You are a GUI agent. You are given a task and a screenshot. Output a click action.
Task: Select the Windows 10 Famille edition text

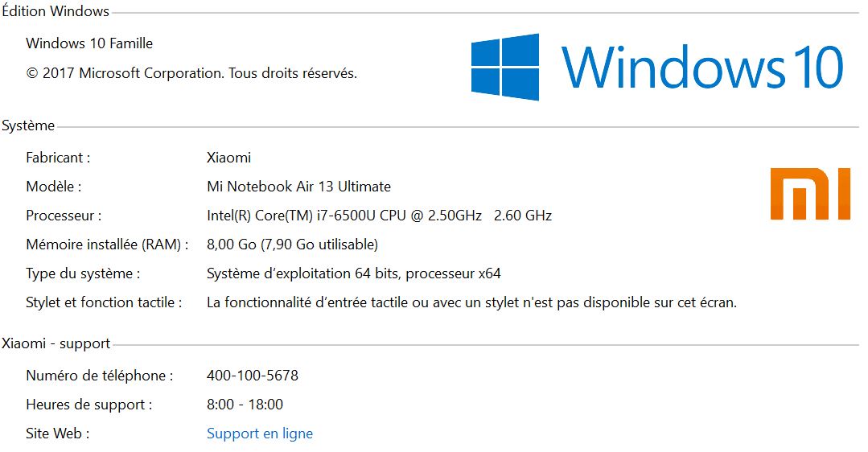[x=89, y=43]
